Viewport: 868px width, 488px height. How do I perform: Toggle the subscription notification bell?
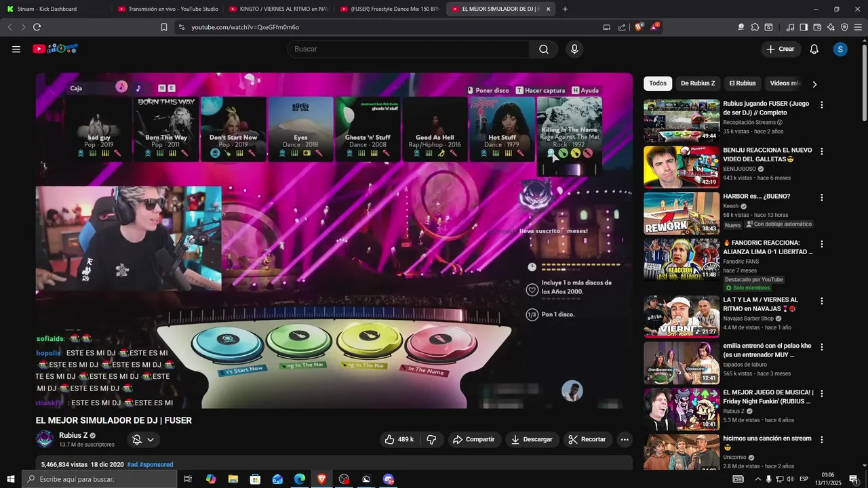137,439
